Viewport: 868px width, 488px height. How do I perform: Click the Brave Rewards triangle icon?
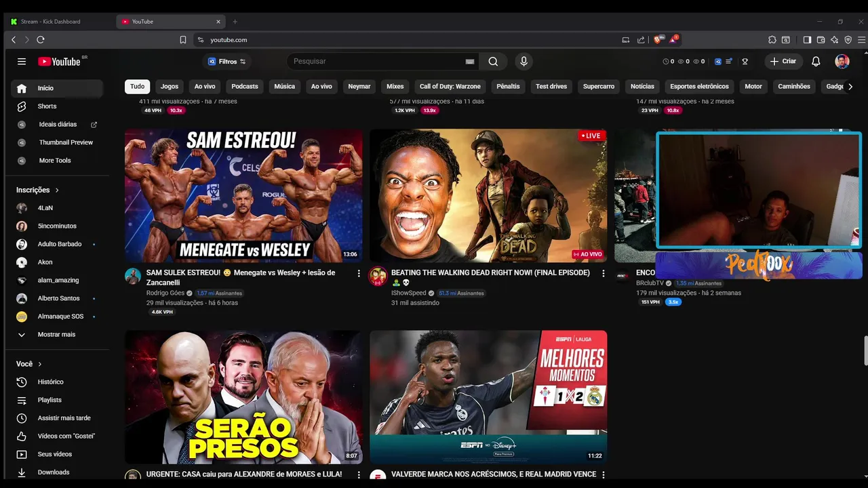click(673, 40)
